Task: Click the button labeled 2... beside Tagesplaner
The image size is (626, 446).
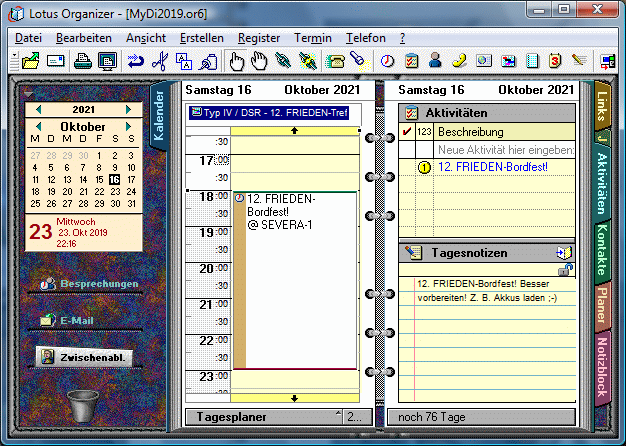Action: [358, 417]
